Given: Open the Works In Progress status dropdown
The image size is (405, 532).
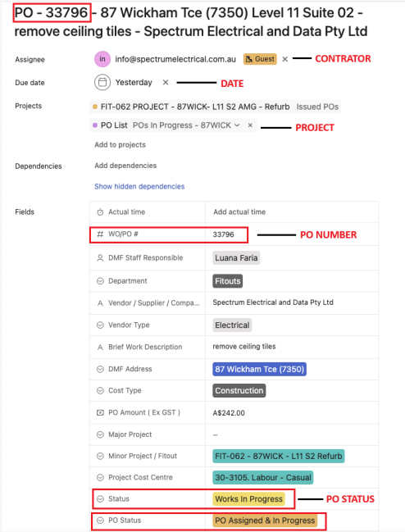Looking at the screenshot, I should pos(248,499).
